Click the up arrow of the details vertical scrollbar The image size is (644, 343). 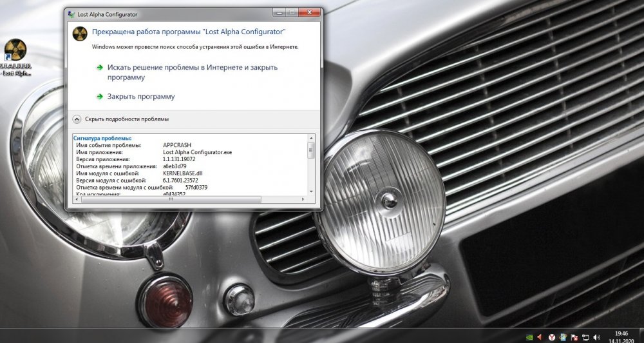[x=311, y=138]
